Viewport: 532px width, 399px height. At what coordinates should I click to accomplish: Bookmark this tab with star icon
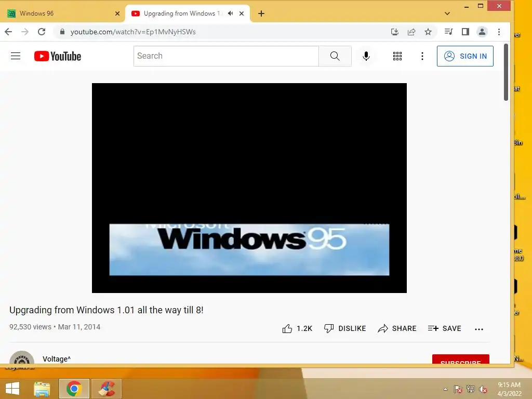click(428, 32)
